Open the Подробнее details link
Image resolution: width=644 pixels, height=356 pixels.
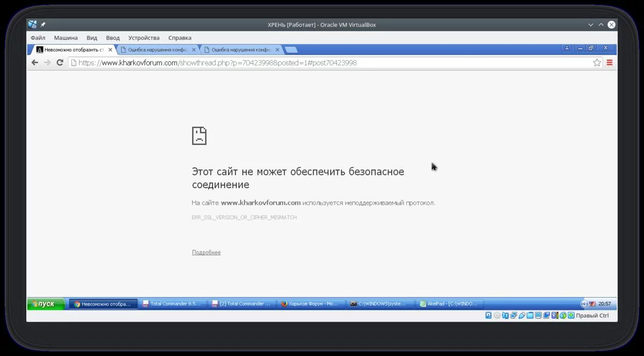click(206, 253)
